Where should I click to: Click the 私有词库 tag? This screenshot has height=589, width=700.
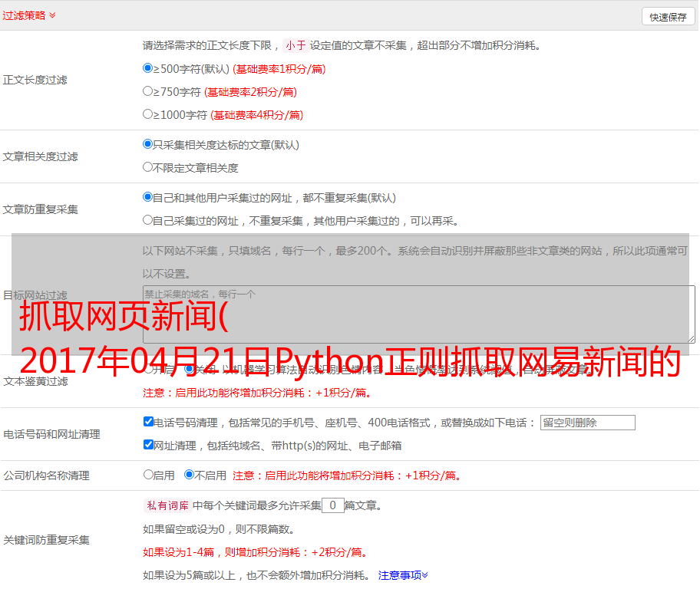click(168, 505)
